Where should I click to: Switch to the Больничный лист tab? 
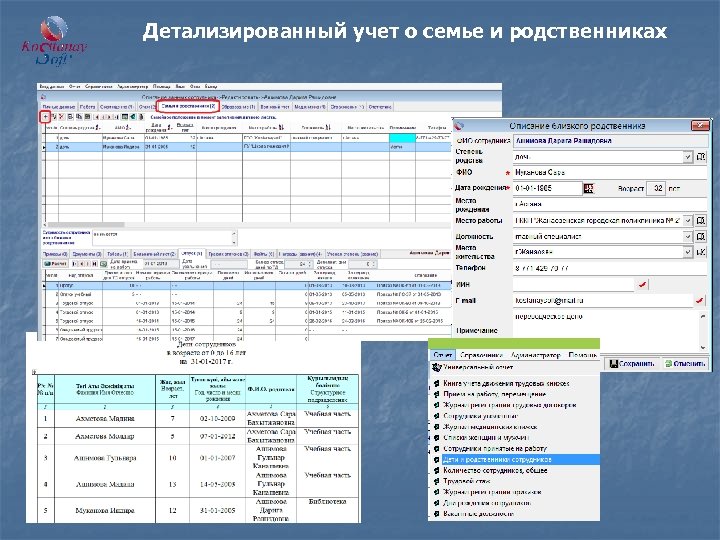[x=154, y=253]
